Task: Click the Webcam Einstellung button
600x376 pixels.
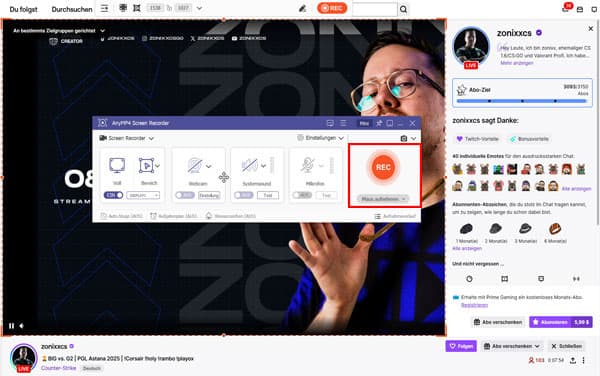Action: pyautogui.click(x=209, y=195)
